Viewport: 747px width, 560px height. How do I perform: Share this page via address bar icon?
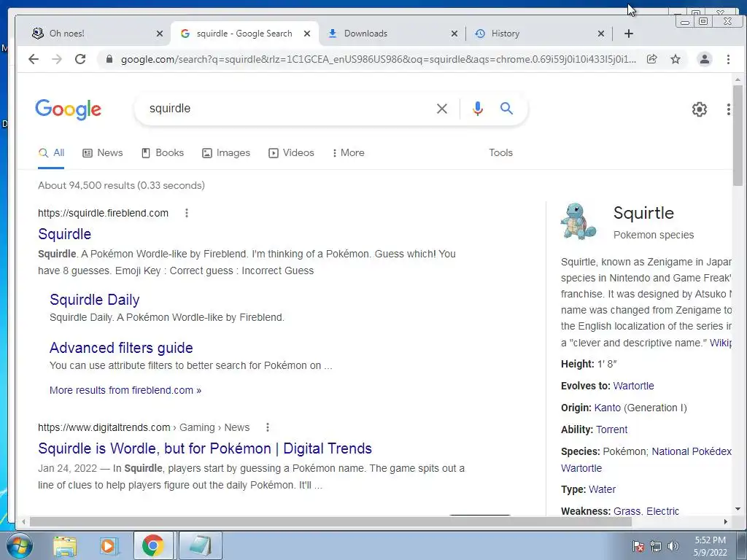click(651, 59)
